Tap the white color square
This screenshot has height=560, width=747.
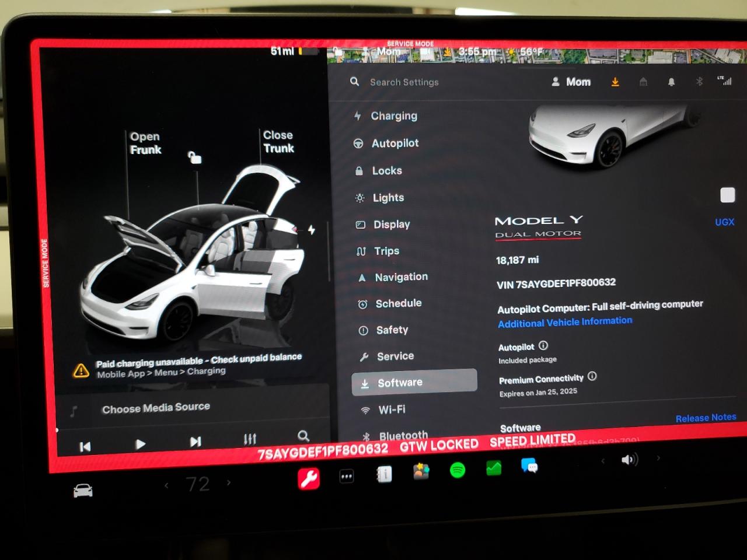pyautogui.click(x=727, y=195)
